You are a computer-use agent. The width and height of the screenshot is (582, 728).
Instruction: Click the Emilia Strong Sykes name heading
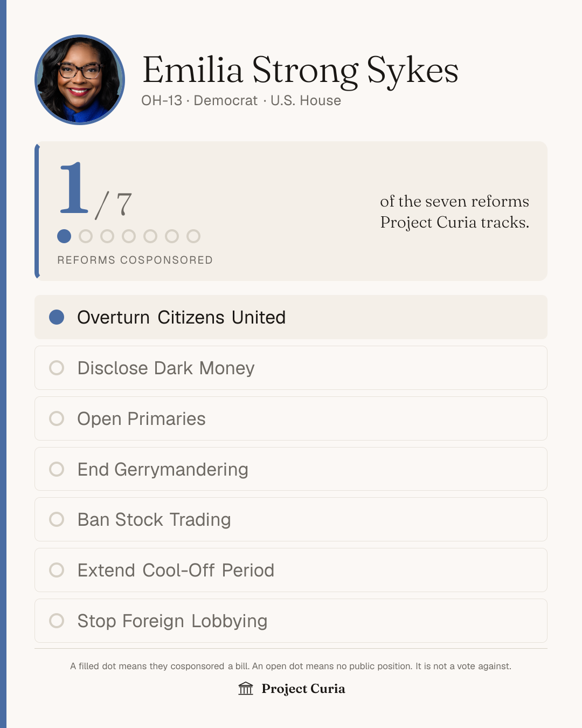coord(300,70)
